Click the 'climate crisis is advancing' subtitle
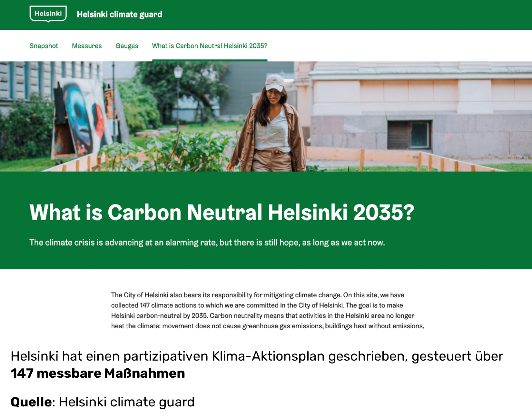Viewport: 532px width, 418px height. point(207,243)
